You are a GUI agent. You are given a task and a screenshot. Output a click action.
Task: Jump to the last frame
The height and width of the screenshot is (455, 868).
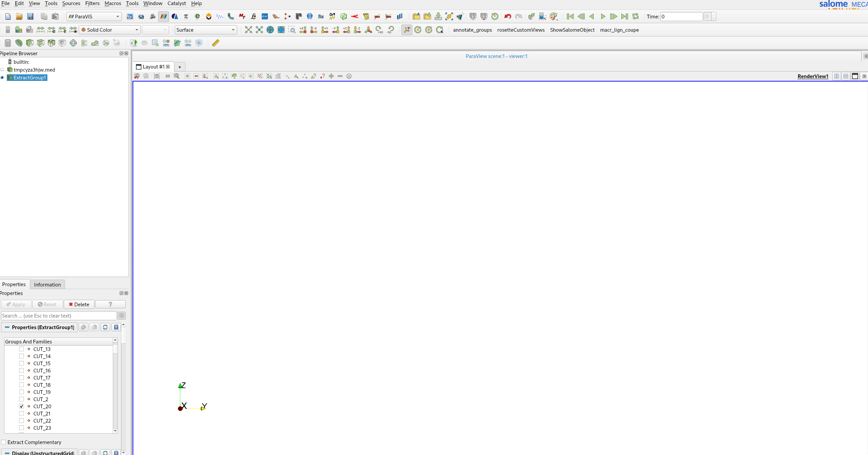click(625, 16)
